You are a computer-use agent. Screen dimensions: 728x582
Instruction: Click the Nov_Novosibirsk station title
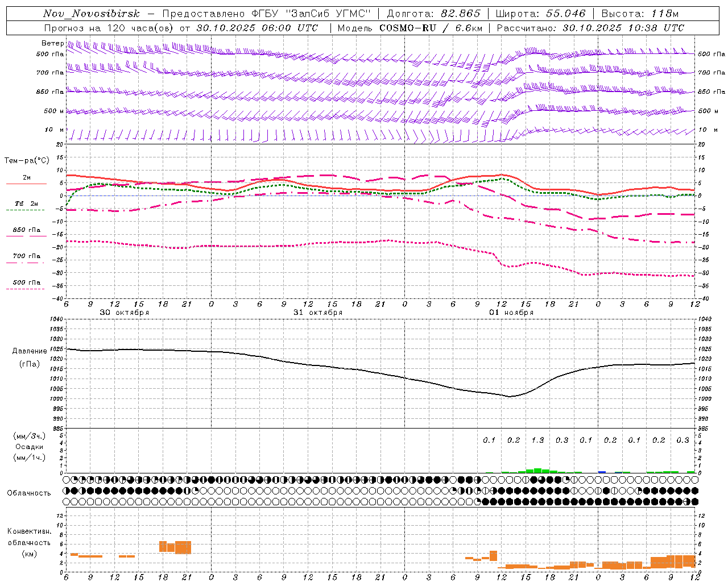pos(92,14)
